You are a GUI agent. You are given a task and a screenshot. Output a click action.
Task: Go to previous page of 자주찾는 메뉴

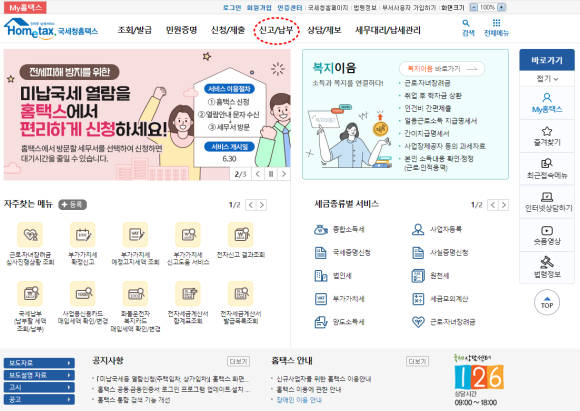(x=251, y=205)
